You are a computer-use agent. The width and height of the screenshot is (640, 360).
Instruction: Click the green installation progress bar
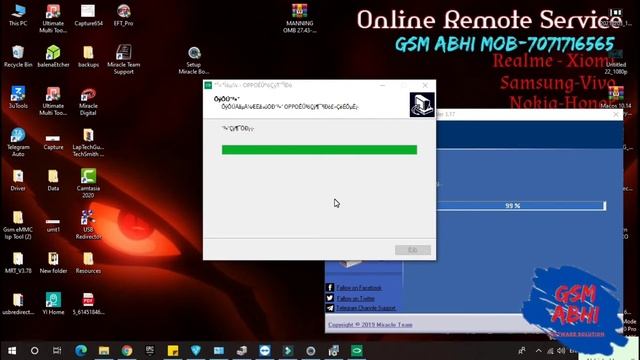(x=319, y=150)
